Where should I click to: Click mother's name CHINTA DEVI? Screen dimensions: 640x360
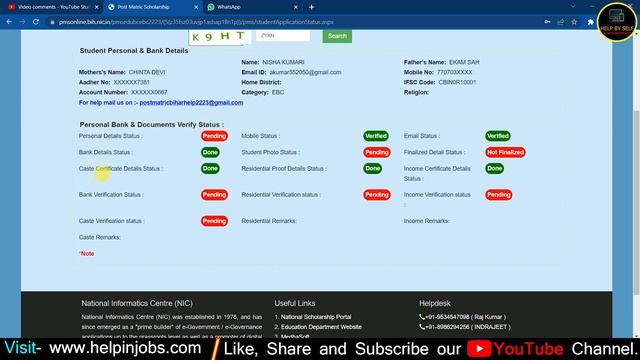[x=147, y=72]
